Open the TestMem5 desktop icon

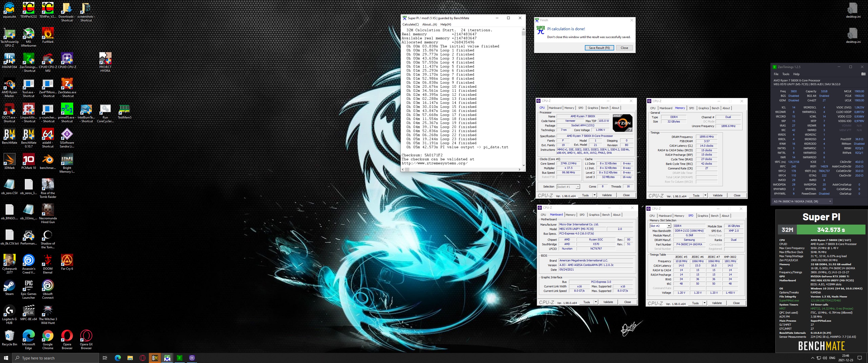[124, 111]
